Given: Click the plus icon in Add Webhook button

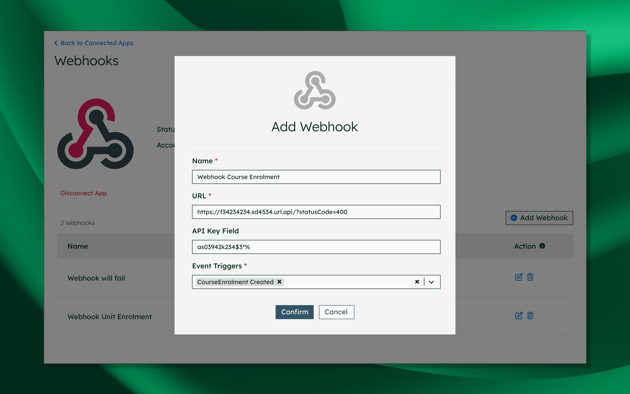Looking at the screenshot, I should click(513, 218).
